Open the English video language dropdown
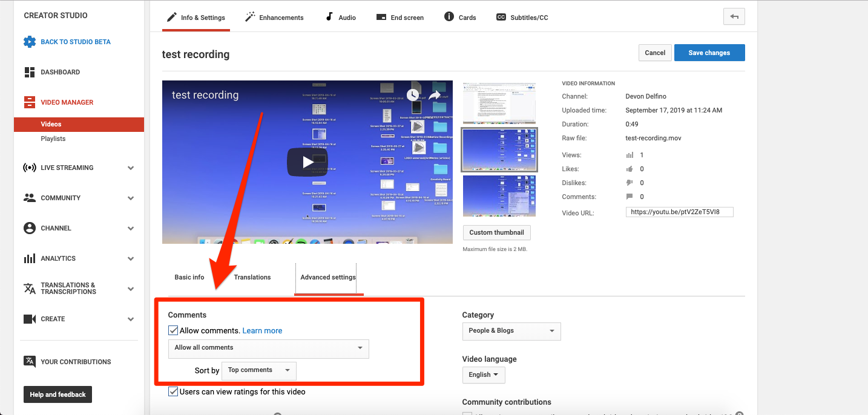 [x=483, y=374]
